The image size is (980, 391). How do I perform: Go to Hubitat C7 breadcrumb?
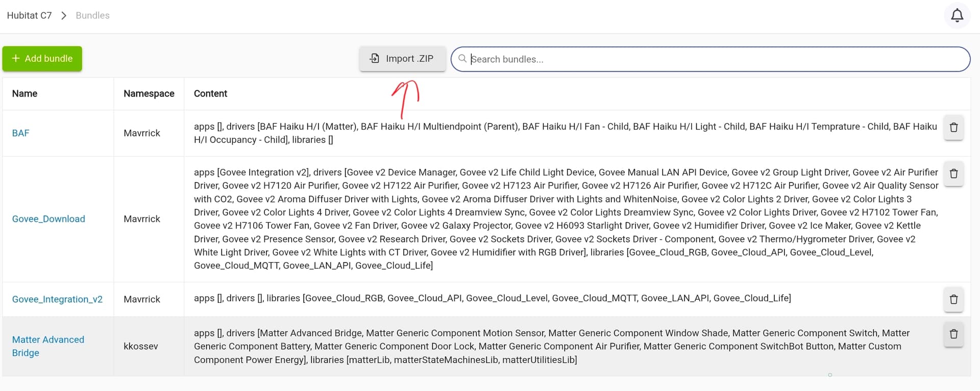(29, 15)
